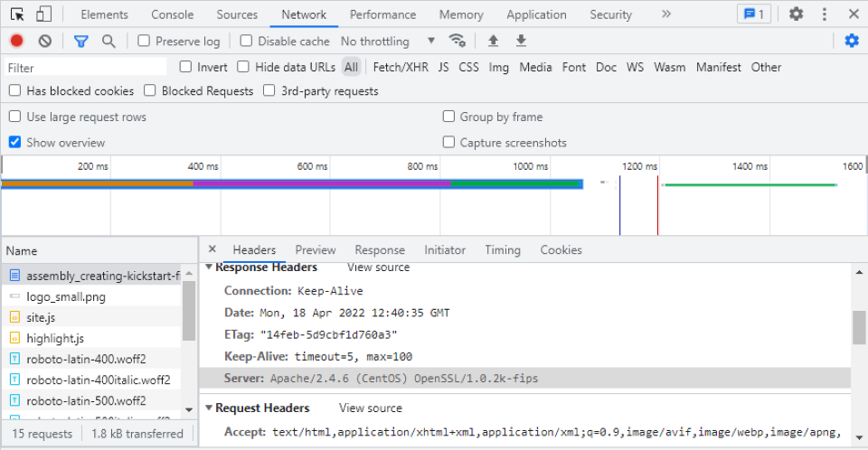Click the Export HAR download arrow

521,41
